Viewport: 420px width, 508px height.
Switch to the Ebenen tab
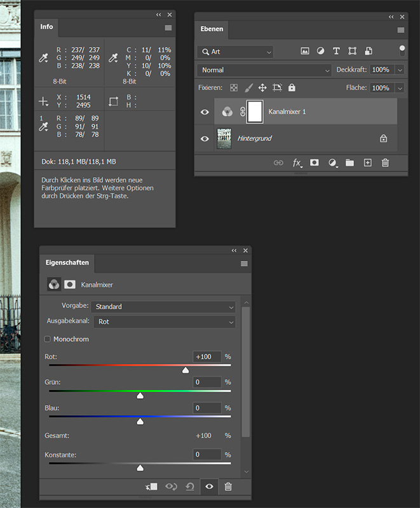212,29
